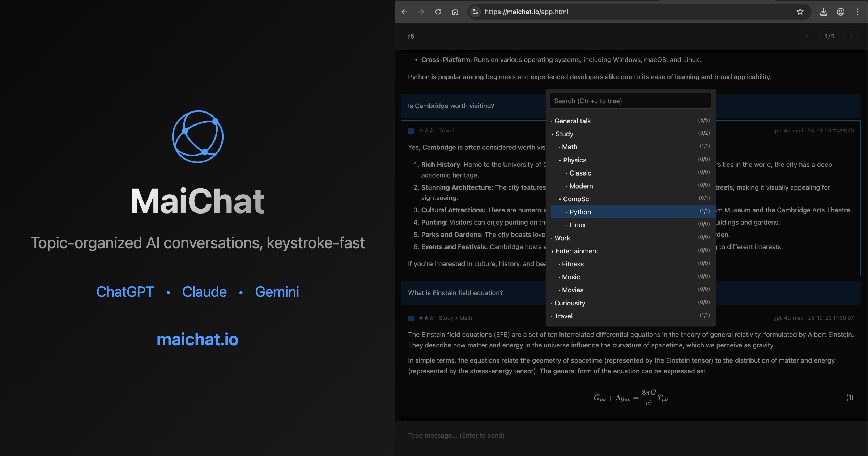The width and height of the screenshot is (868, 456).
Task: Reload the page with refresh icon
Action: pyautogui.click(x=438, y=12)
